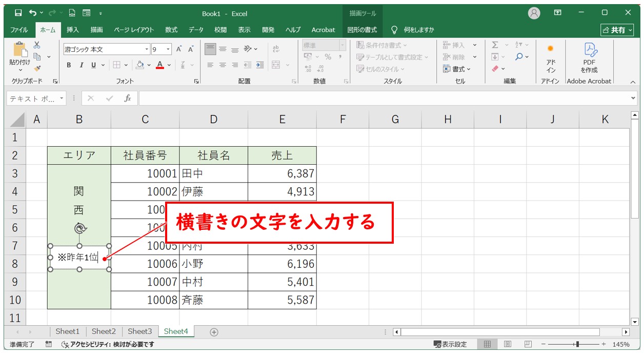Open the font name dropdown 游ゴシック 本文
644x354 pixels.
pos(147,50)
